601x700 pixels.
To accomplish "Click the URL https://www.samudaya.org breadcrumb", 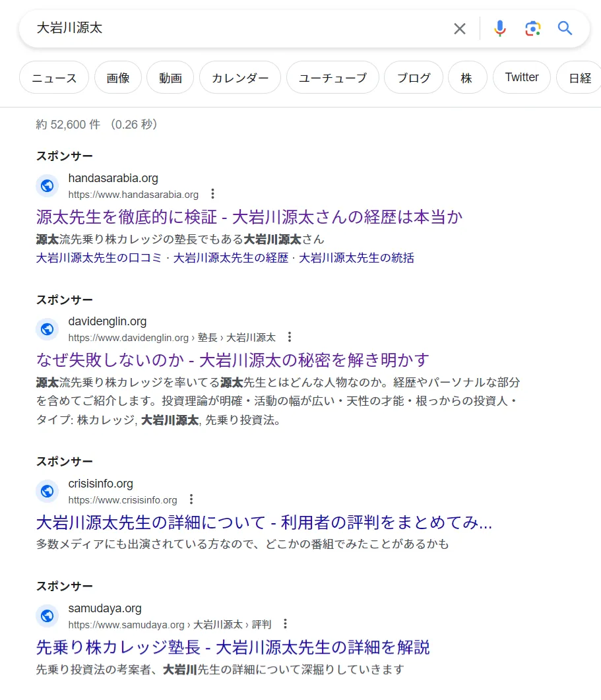I will pos(170,625).
